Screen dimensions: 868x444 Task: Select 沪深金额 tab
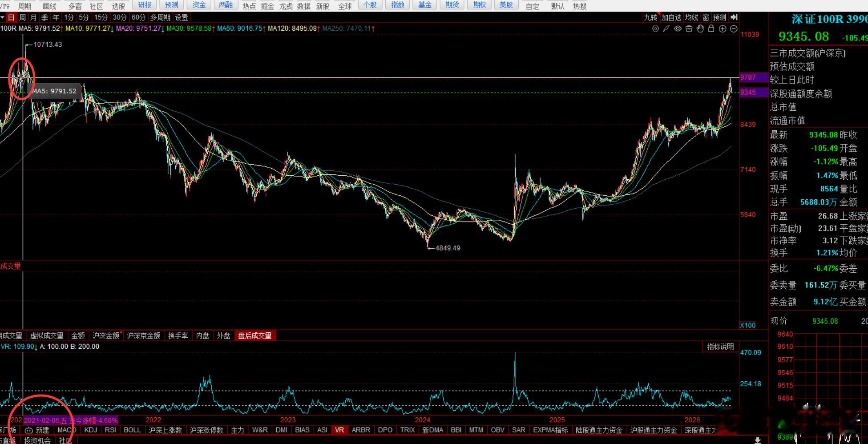(x=106, y=335)
